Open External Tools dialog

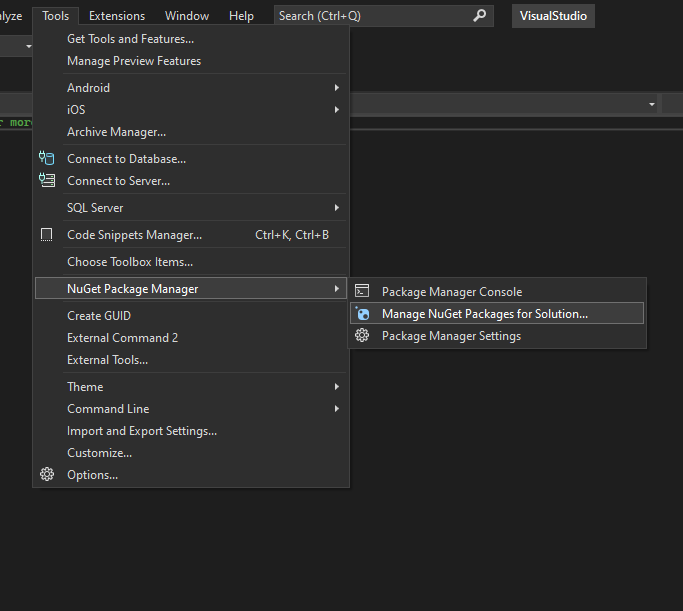[191, 360]
